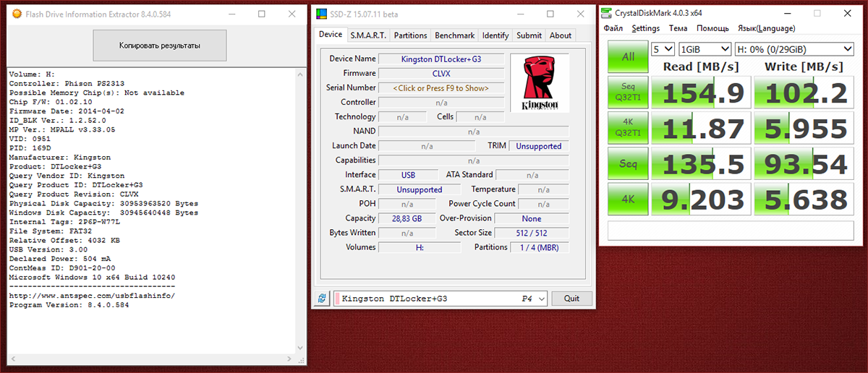Start the 4K benchmark test
Image resolution: width=868 pixels, height=373 pixels.
point(628,199)
